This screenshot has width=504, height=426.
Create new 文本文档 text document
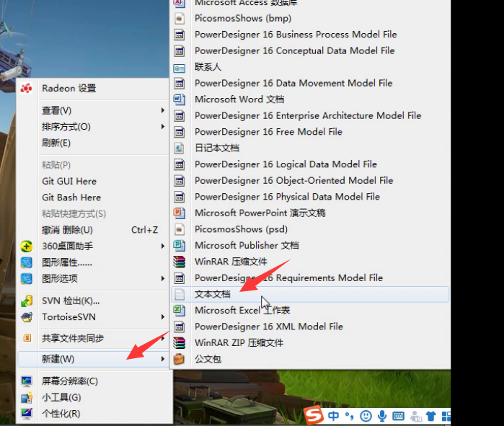coord(310,294)
